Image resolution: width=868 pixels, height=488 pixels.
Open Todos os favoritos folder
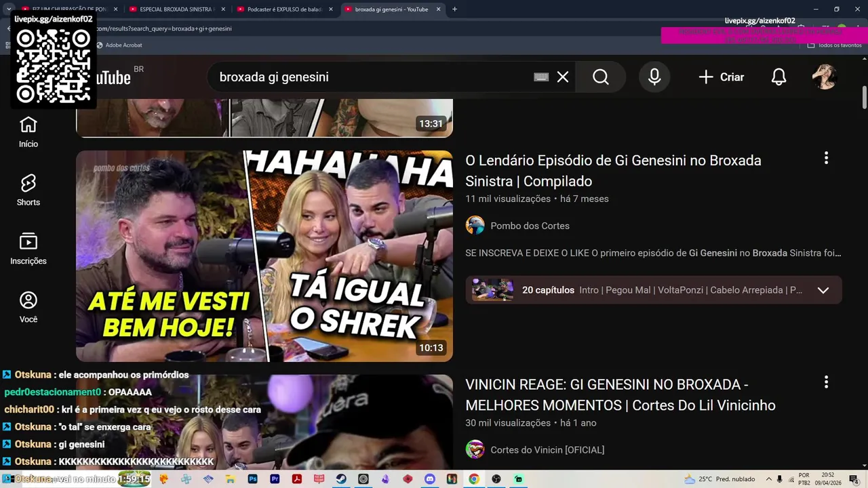pyautogui.click(x=835, y=45)
